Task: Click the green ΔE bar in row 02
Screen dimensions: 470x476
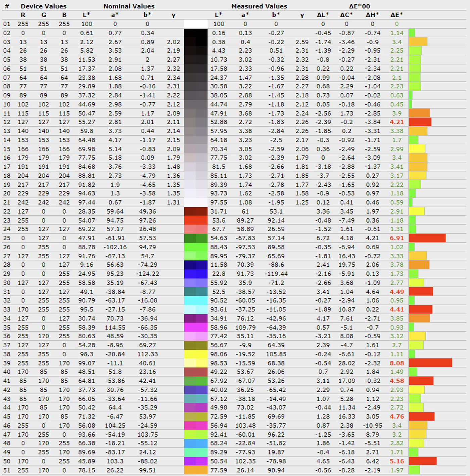Action: point(412,33)
